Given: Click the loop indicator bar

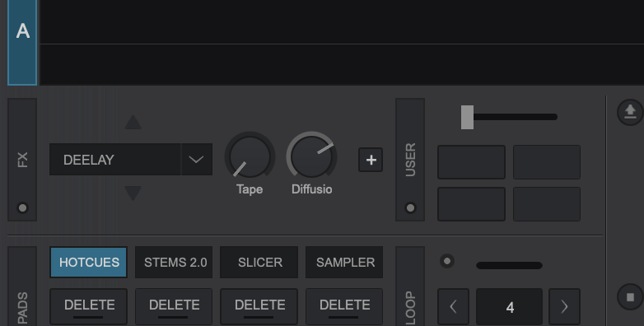Looking at the screenshot, I should pos(509,266).
